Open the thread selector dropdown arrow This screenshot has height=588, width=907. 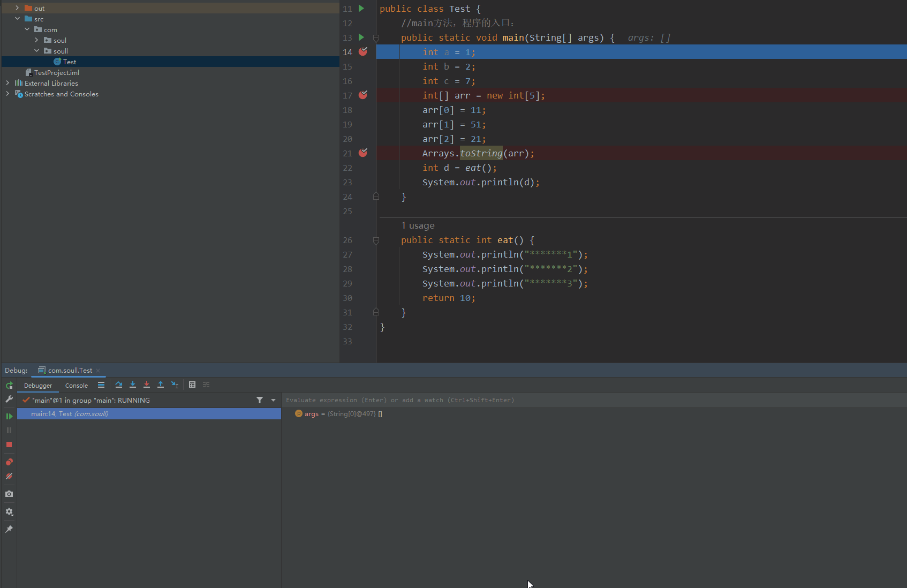(x=273, y=400)
